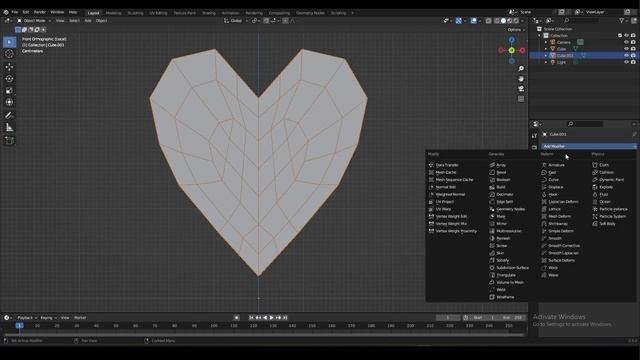Activate the Select Box tool
Screen dimensions: 640x360
click(x=9, y=42)
